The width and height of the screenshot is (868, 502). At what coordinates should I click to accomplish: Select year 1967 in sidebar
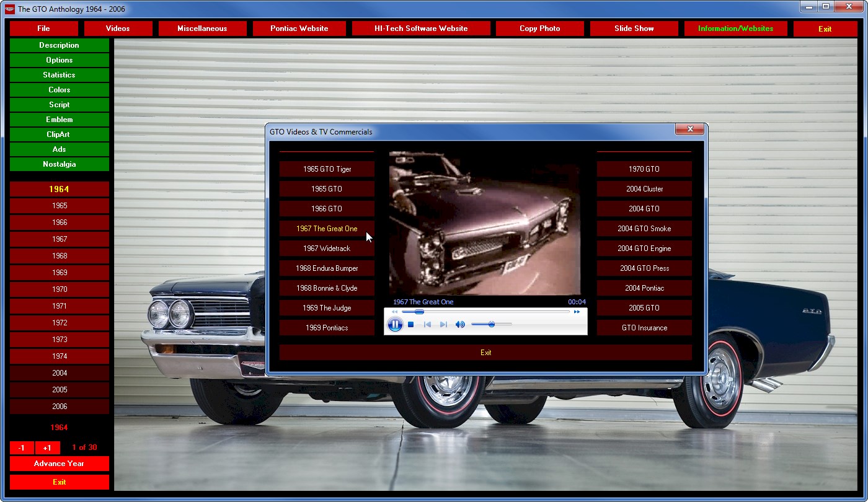(x=60, y=239)
